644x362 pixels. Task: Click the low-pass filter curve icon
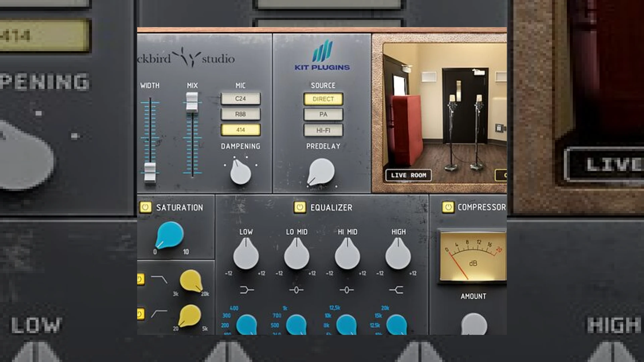[x=159, y=279]
